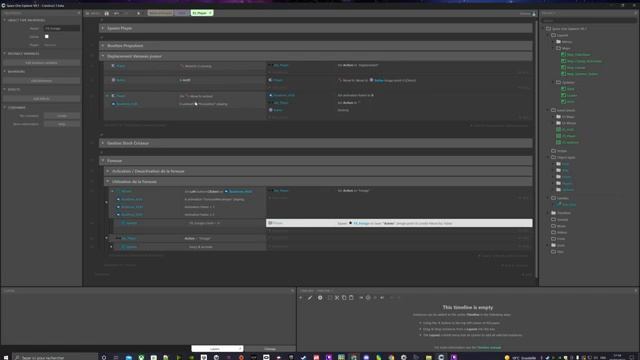This screenshot has width=640, height=360.
Task: Switch to the second purple tab
Action: click(181, 13)
